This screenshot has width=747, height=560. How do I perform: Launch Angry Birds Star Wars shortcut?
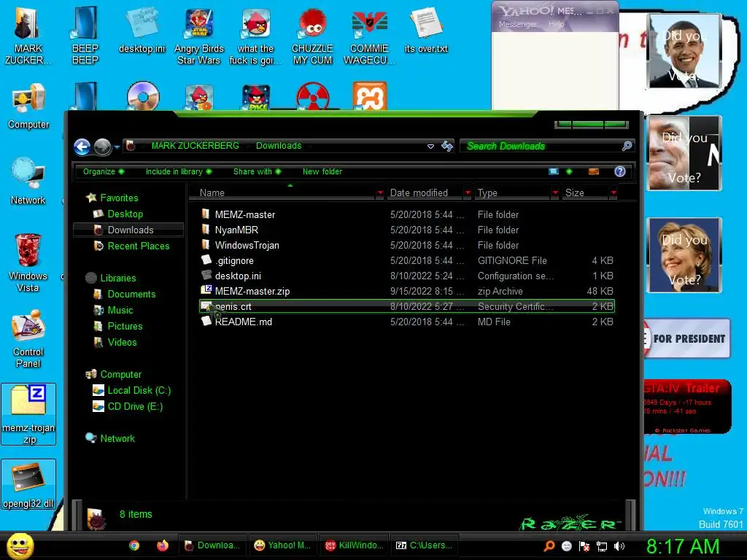[x=198, y=36]
